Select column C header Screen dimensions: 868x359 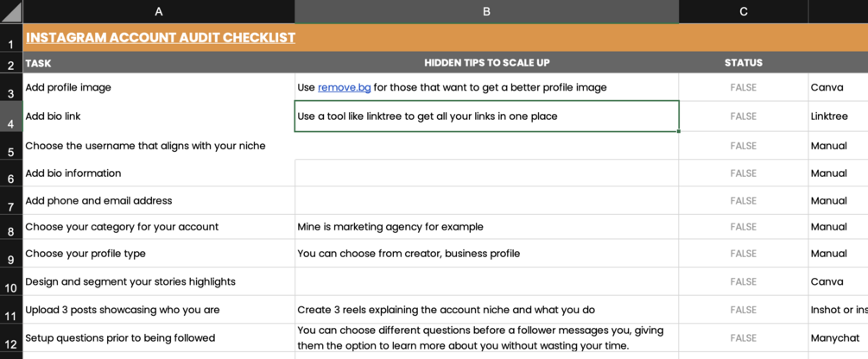[x=743, y=11]
